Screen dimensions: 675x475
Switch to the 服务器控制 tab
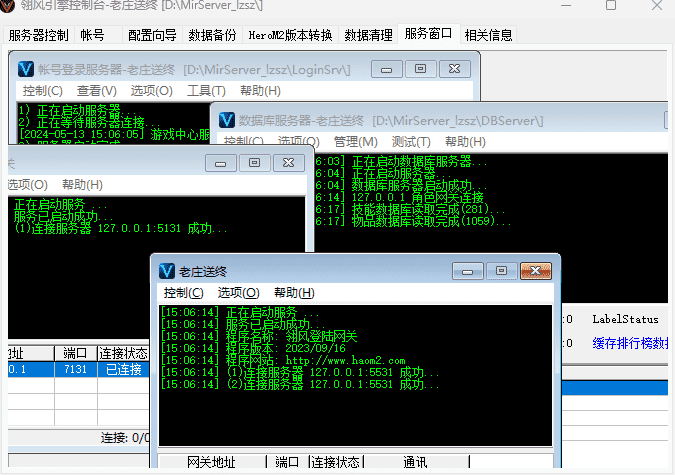pos(39,35)
